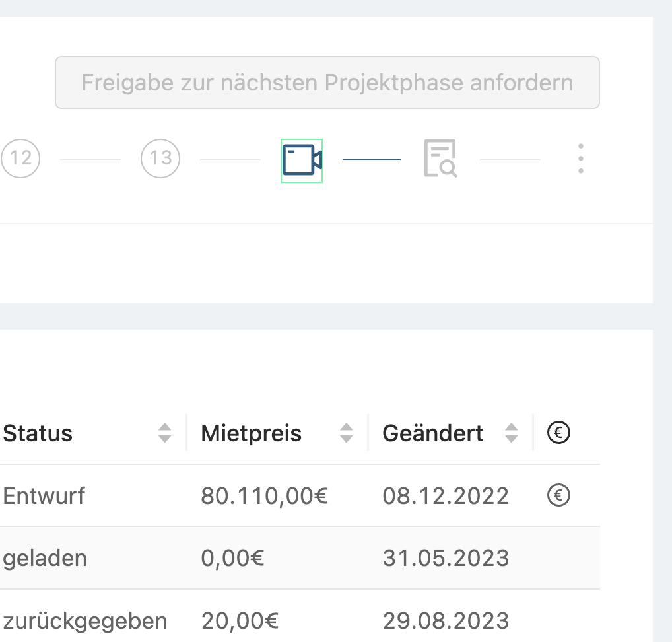Click the date 31.05.2023
The height and width of the screenshot is (642, 672).
click(446, 559)
